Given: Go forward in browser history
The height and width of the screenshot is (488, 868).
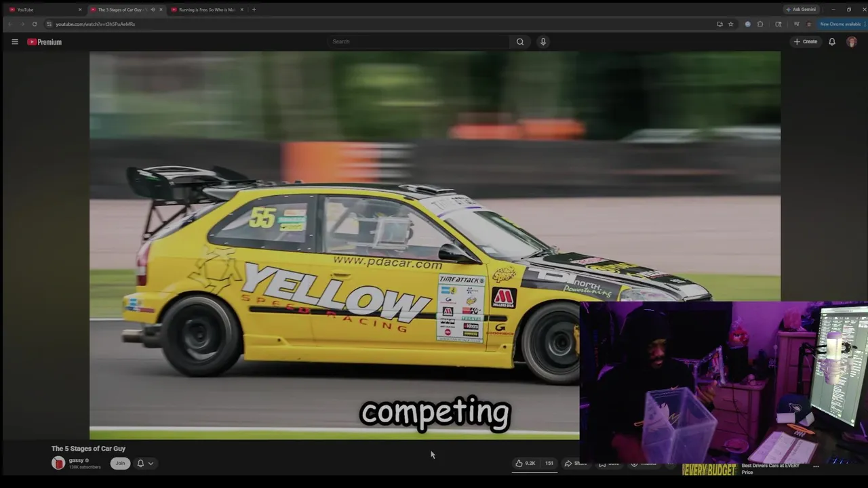Looking at the screenshot, I should pyautogui.click(x=22, y=24).
